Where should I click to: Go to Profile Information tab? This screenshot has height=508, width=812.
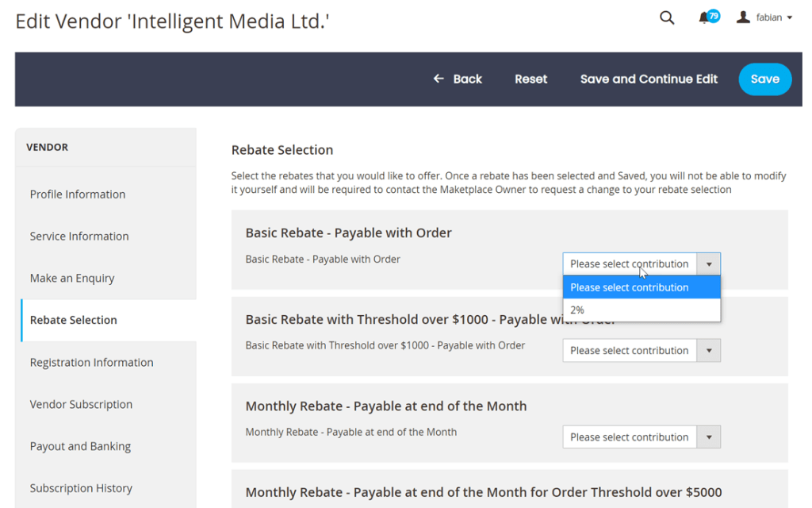click(x=78, y=194)
